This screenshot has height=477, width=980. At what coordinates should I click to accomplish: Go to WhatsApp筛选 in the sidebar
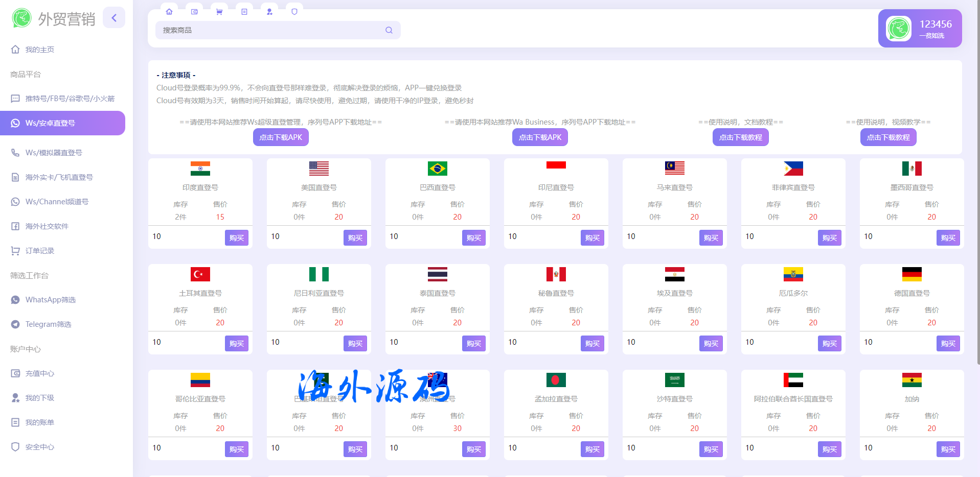(50, 300)
